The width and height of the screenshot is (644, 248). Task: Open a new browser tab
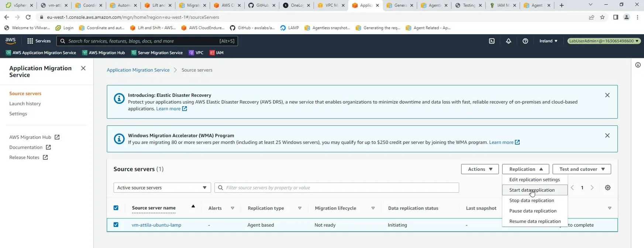[x=562, y=5]
